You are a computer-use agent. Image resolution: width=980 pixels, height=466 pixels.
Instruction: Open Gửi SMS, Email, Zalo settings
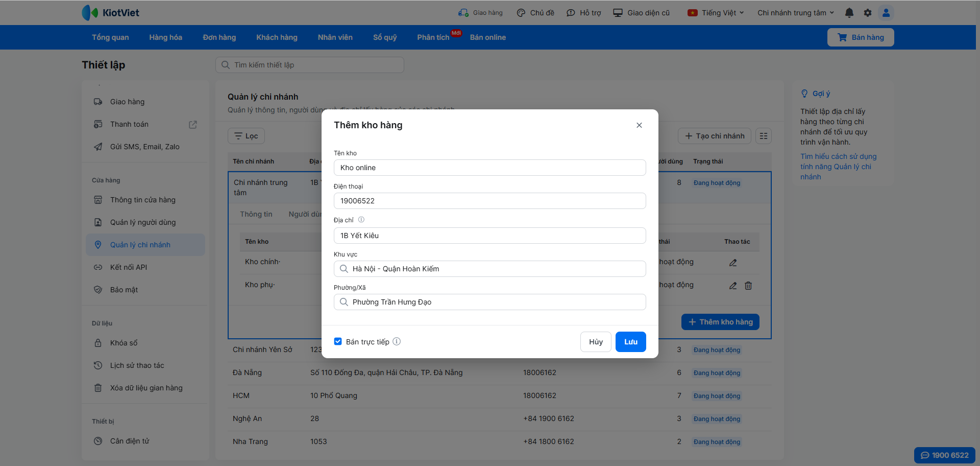pos(145,147)
